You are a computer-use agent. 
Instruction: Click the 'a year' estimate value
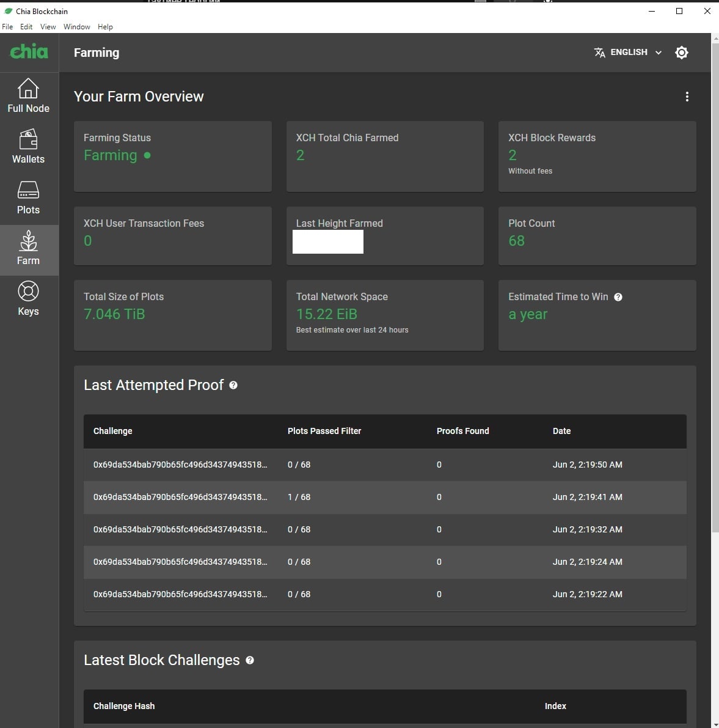coord(528,314)
